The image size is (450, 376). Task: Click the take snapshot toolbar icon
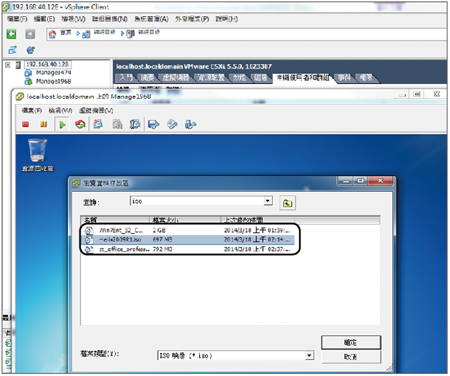(x=98, y=124)
